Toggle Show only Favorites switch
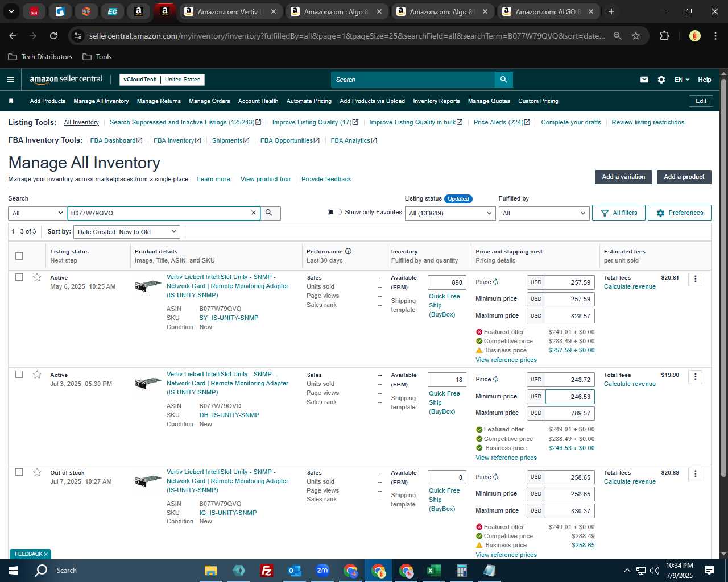The width and height of the screenshot is (728, 582). [334, 212]
